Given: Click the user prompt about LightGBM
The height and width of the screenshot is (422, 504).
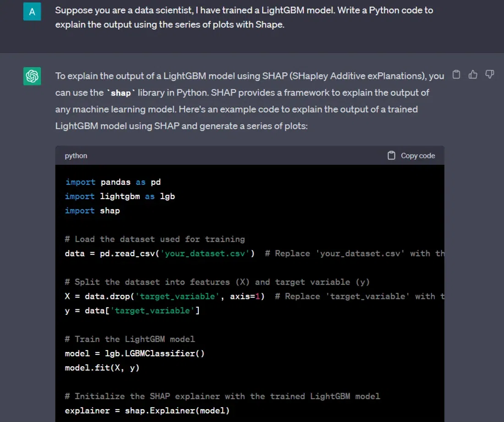Looking at the screenshot, I should tap(244, 17).
